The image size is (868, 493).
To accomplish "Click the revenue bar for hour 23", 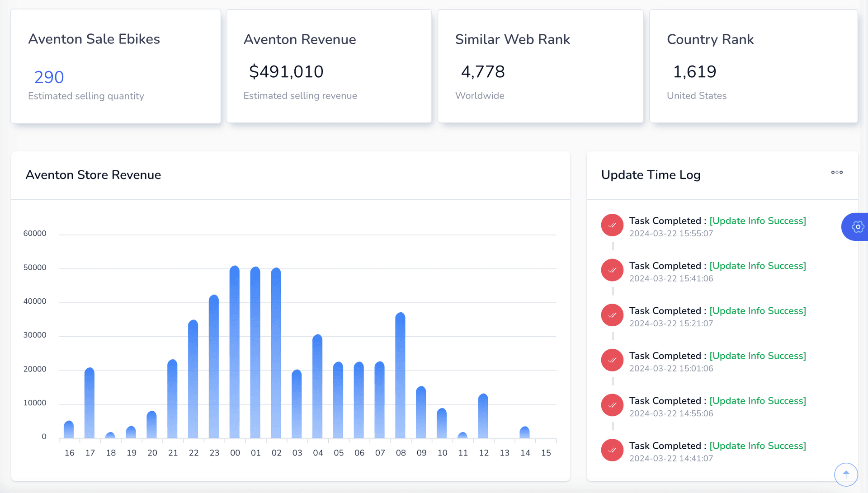I will tap(214, 367).
